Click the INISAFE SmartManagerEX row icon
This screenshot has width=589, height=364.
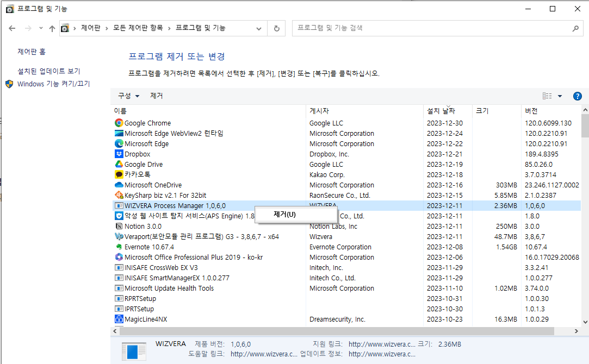pyautogui.click(x=119, y=278)
